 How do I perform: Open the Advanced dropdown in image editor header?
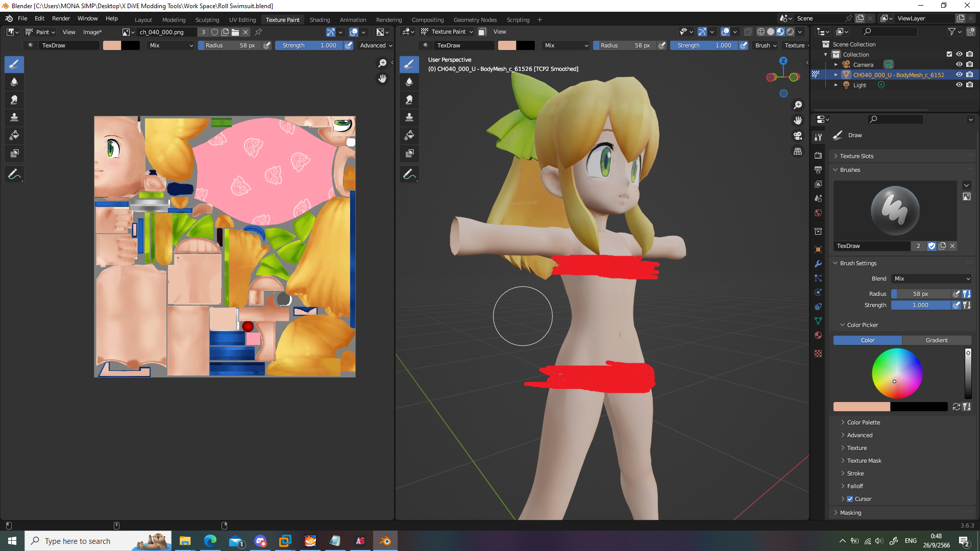[x=376, y=45]
